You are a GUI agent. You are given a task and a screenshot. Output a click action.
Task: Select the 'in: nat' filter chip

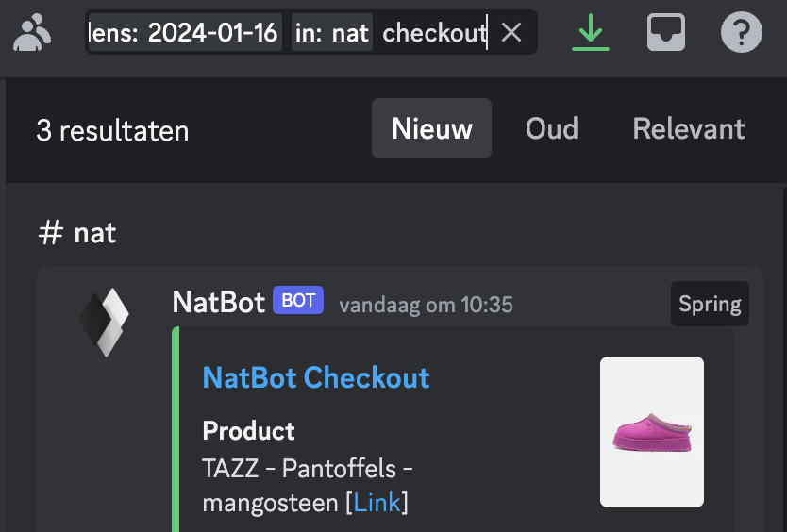332,33
